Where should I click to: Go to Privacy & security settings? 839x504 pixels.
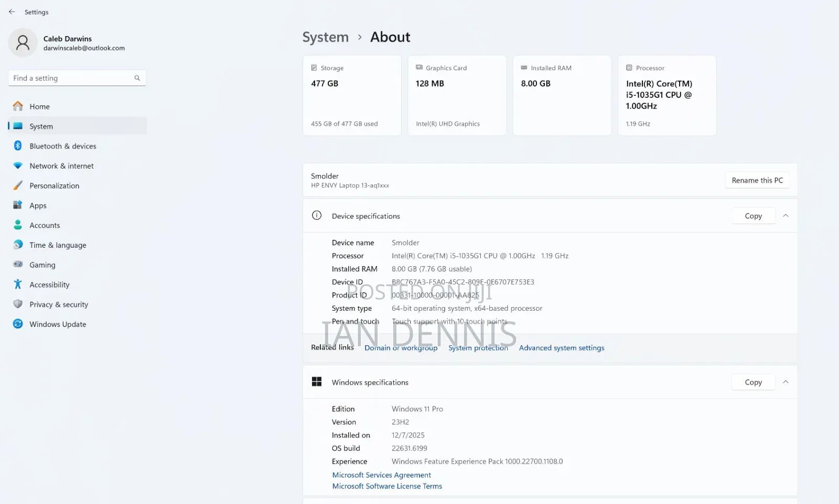pyautogui.click(x=78, y=304)
